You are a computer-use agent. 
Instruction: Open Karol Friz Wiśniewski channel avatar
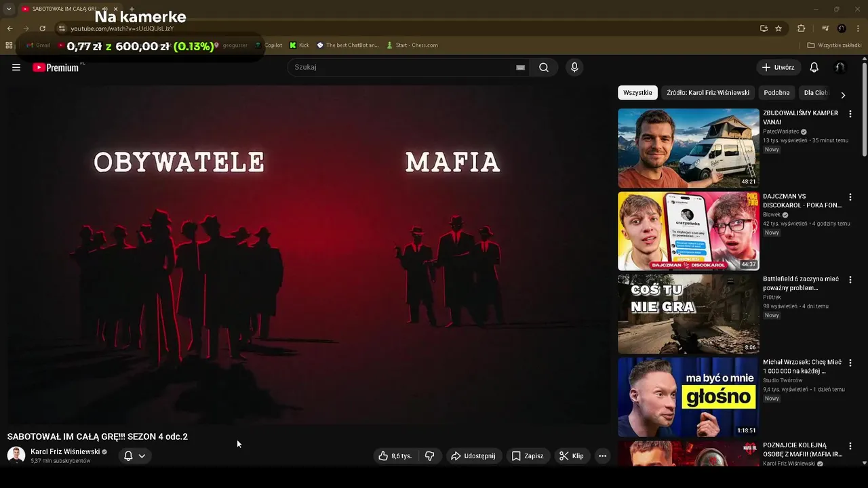pos(16,455)
